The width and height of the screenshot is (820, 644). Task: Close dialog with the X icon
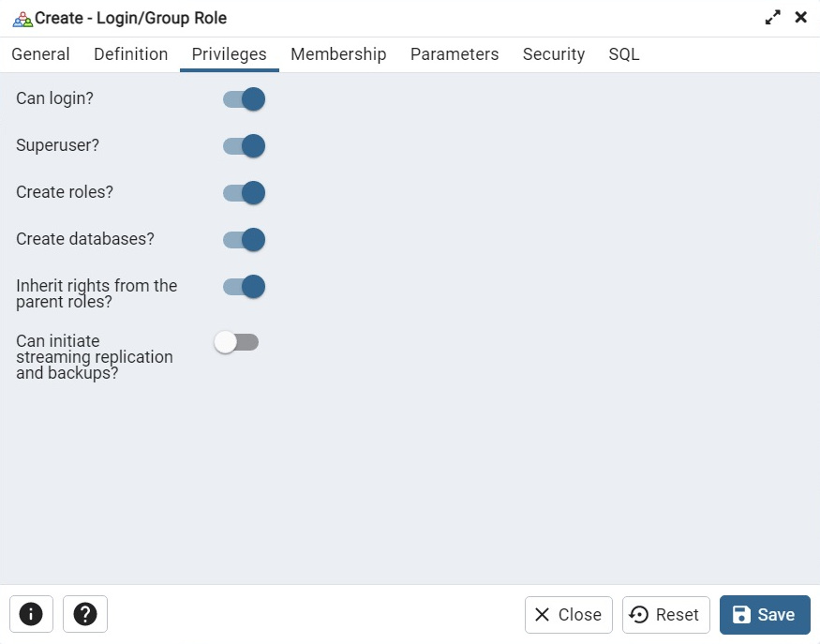[800, 17]
